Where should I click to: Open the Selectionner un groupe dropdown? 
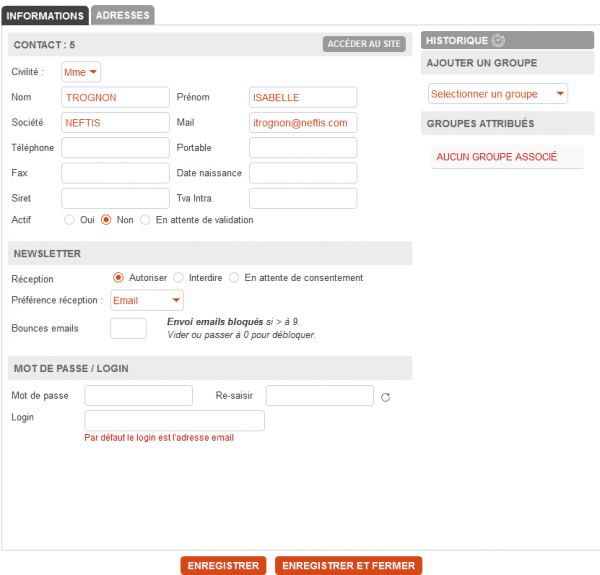click(497, 94)
